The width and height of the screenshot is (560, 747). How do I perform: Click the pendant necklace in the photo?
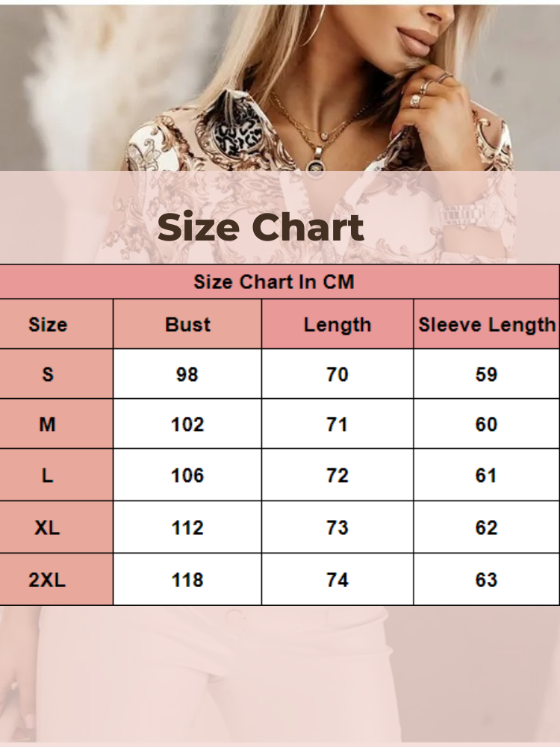317,157
